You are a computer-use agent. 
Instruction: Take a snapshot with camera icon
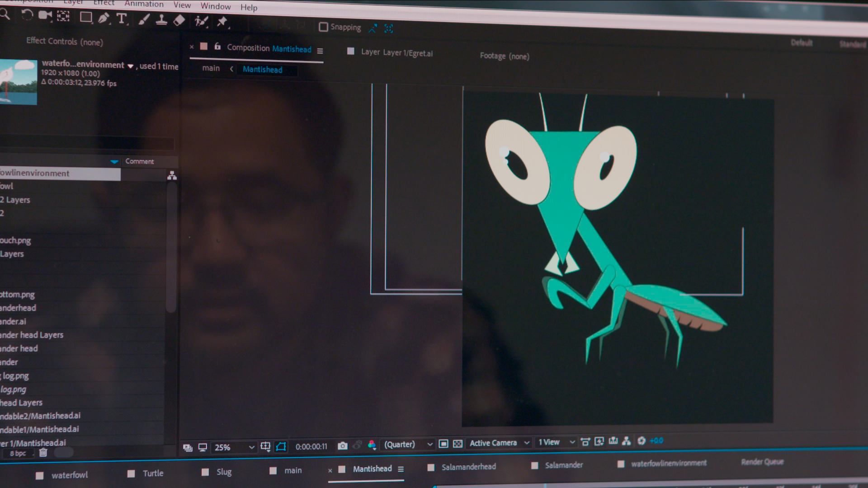(x=343, y=446)
